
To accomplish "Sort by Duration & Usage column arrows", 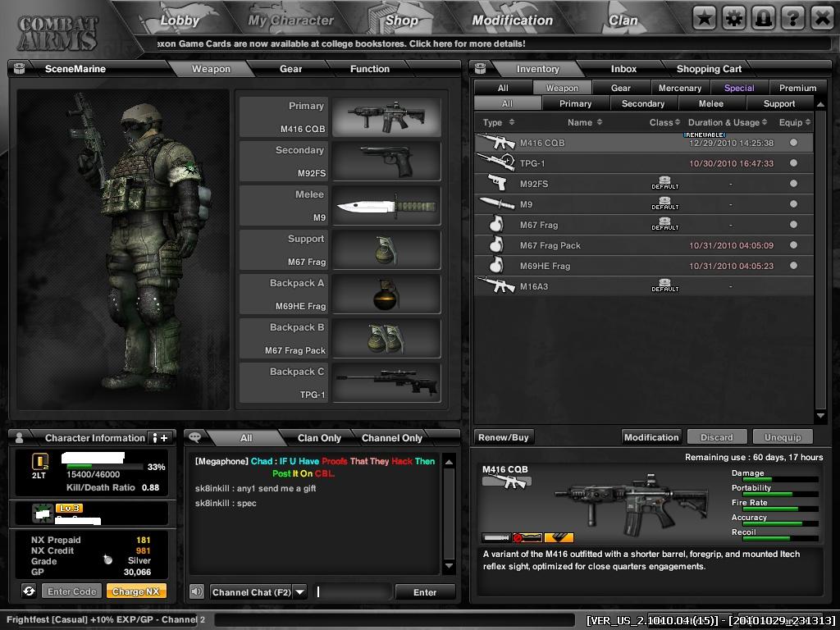I will click(x=765, y=122).
